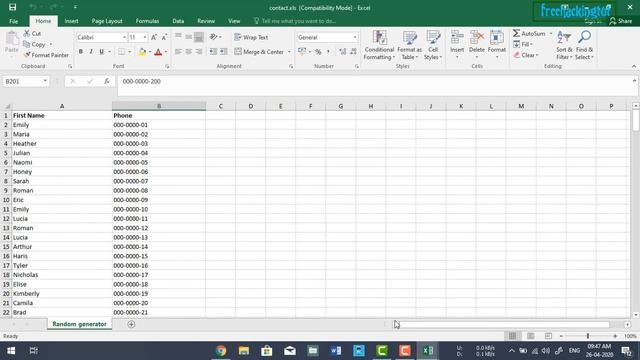Switch to Page Layout view in status bar
Screen dimensions: 640x360
click(x=530, y=336)
